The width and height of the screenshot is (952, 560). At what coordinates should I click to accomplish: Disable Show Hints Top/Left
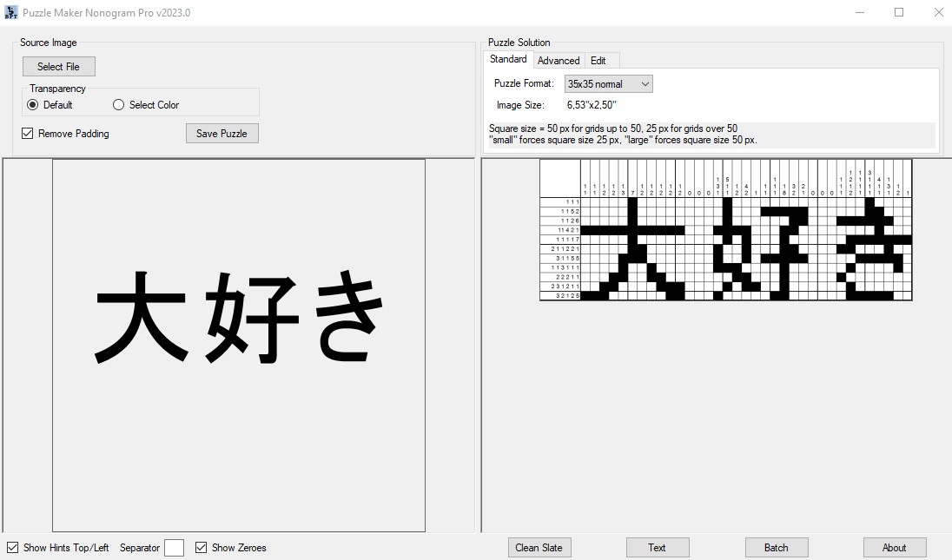click(x=11, y=547)
